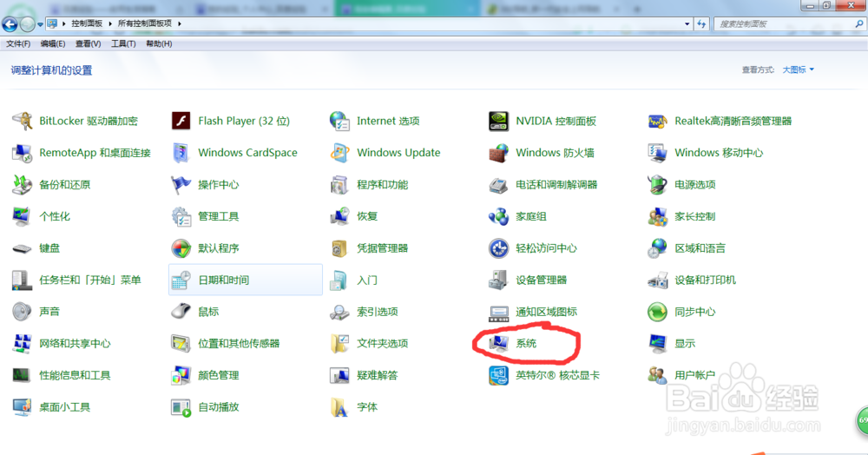This screenshot has height=455, width=868.
Task: Refresh the control panel view
Action: coord(701,23)
